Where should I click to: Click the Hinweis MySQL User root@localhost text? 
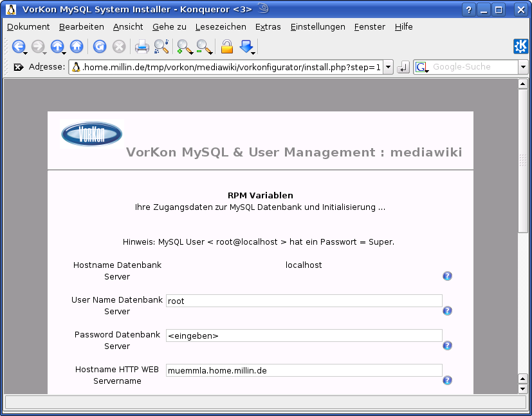pos(259,242)
